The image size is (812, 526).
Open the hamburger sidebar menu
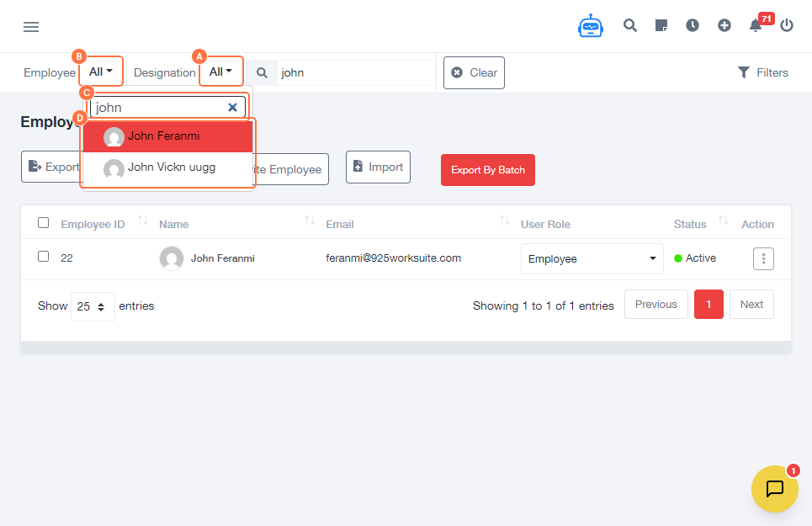click(31, 27)
